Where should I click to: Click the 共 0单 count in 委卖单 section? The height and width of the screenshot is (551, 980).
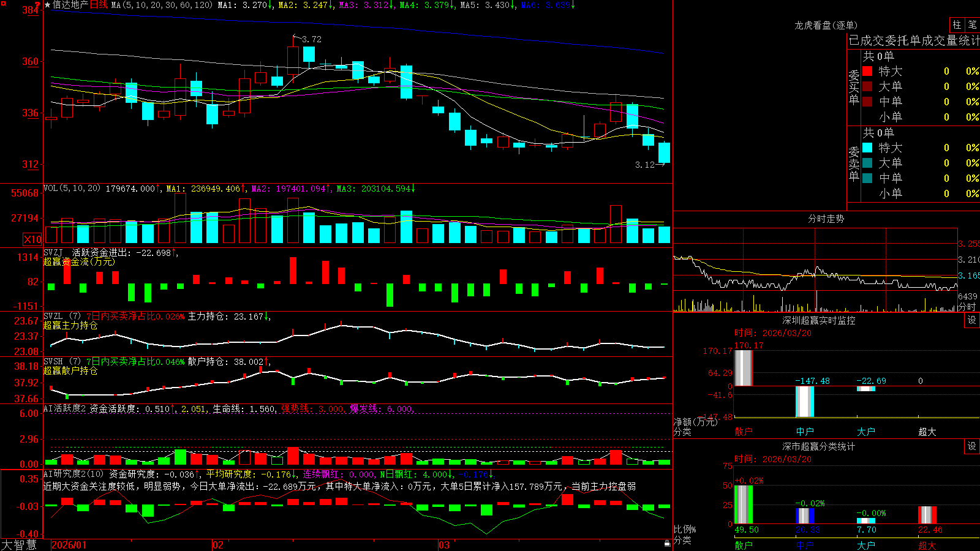878,133
